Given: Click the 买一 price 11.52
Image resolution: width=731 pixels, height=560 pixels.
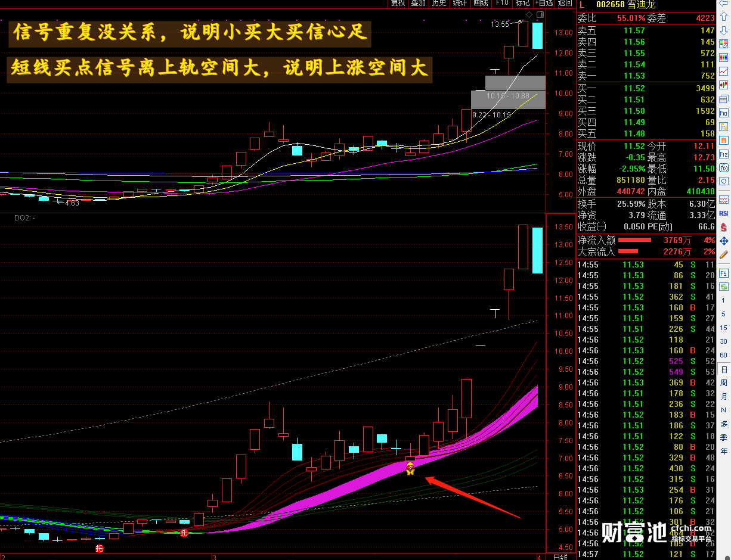Looking at the screenshot, I should click(x=634, y=88).
